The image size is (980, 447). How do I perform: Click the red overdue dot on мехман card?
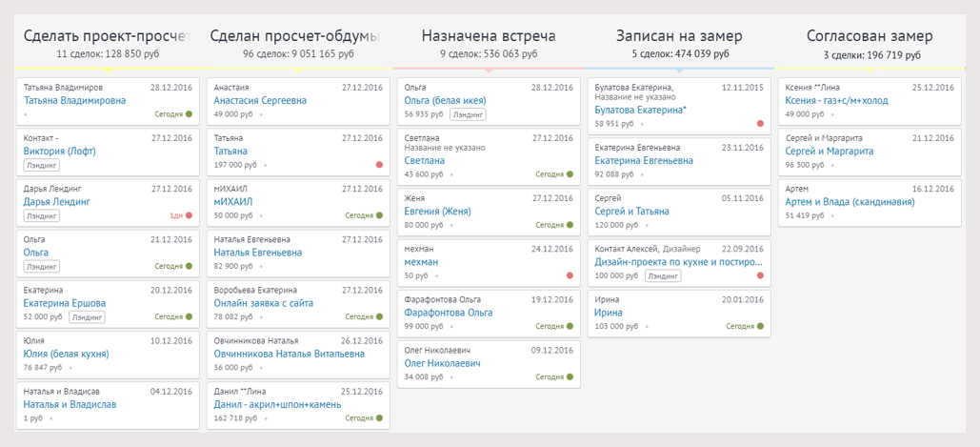coord(570,276)
